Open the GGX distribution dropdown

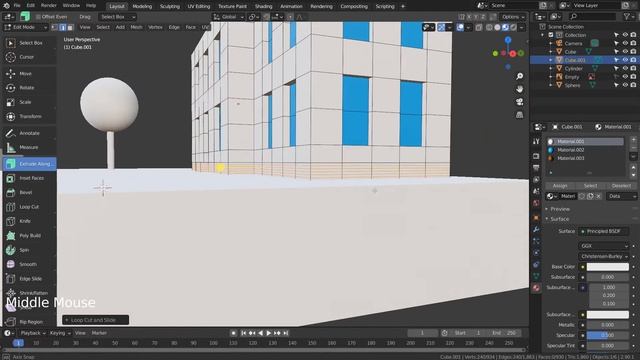pos(604,246)
